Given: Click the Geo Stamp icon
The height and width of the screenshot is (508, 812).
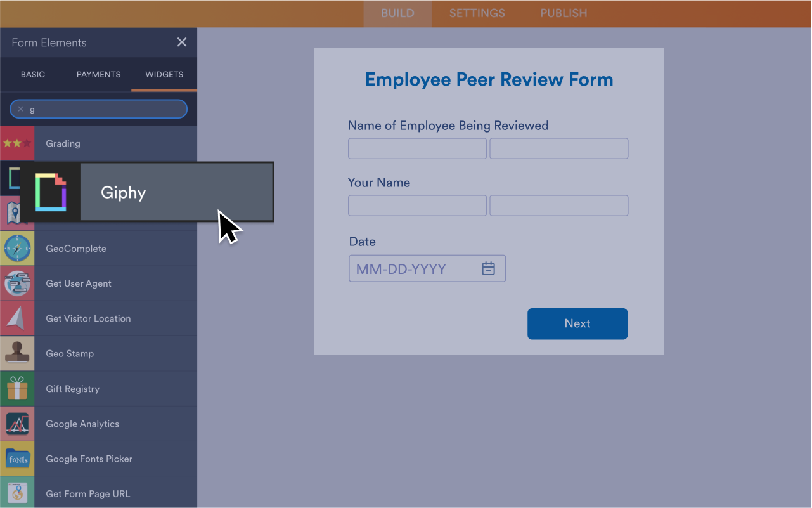Looking at the screenshot, I should [17, 353].
